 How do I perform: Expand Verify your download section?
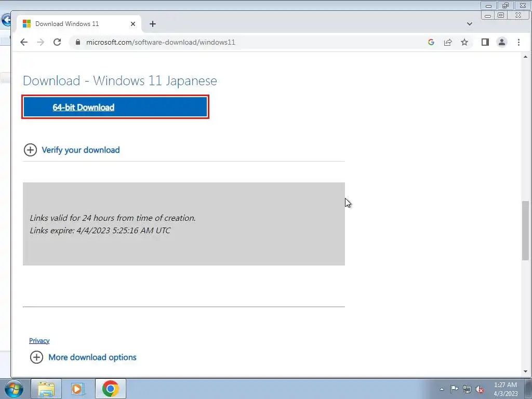(81, 150)
